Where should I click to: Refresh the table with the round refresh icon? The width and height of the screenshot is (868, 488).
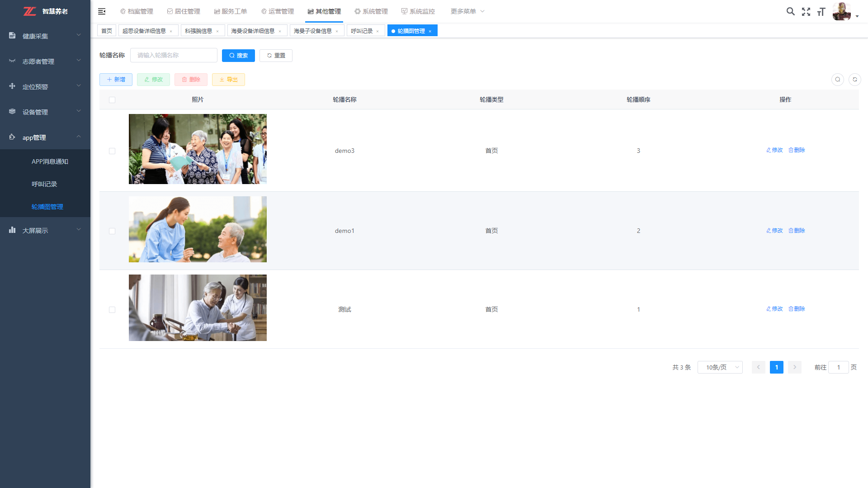(854, 80)
